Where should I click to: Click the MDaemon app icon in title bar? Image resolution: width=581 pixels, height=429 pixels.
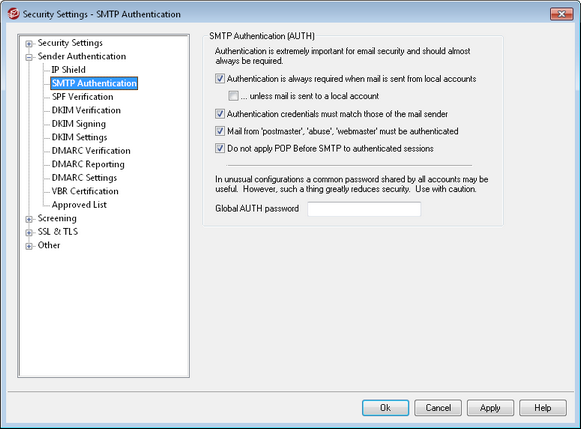[x=14, y=14]
